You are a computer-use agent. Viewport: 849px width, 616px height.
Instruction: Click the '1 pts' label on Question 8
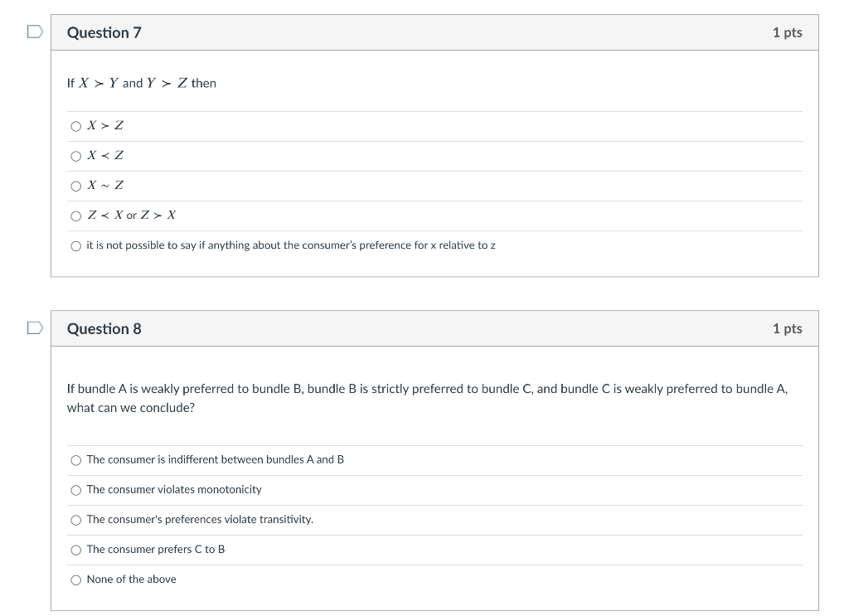tap(788, 328)
